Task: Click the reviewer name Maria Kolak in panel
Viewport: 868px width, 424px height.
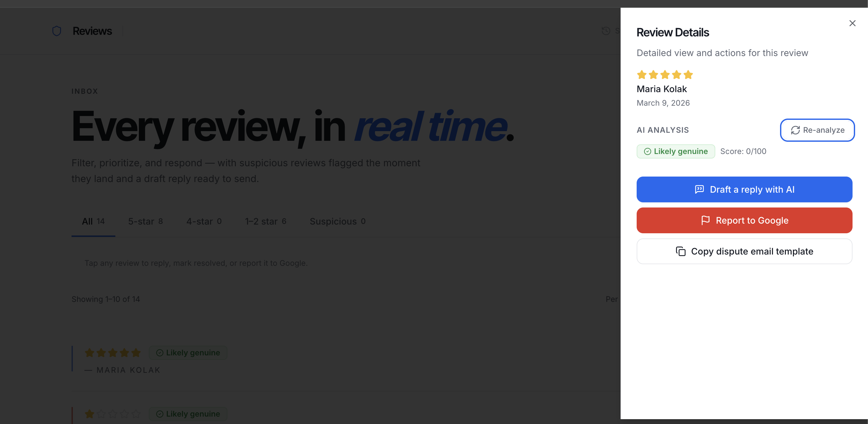Action: click(x=661, y=89)
